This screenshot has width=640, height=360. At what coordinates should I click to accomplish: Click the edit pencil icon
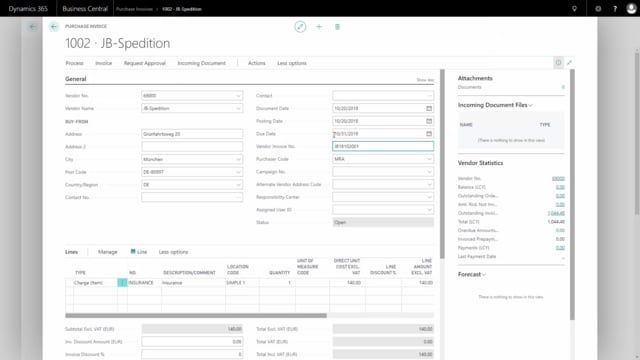coord(300,27)
